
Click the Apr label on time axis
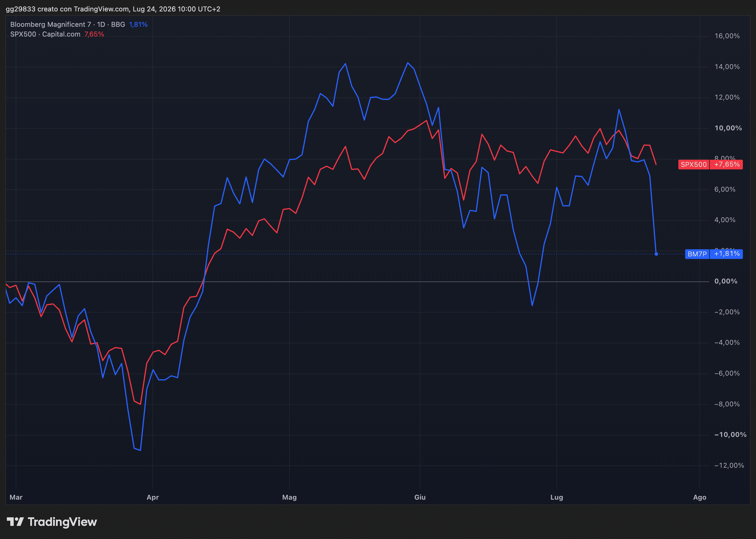153,497
